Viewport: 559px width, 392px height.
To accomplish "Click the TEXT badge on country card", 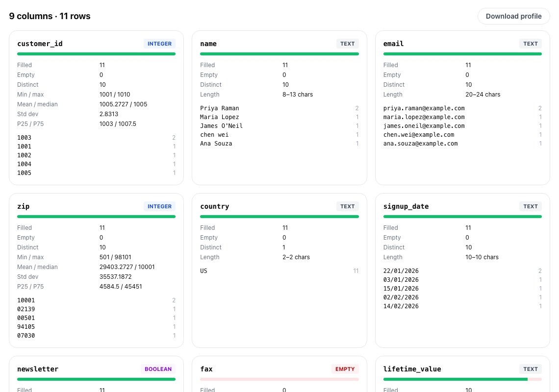I will (x=347, y=206).
